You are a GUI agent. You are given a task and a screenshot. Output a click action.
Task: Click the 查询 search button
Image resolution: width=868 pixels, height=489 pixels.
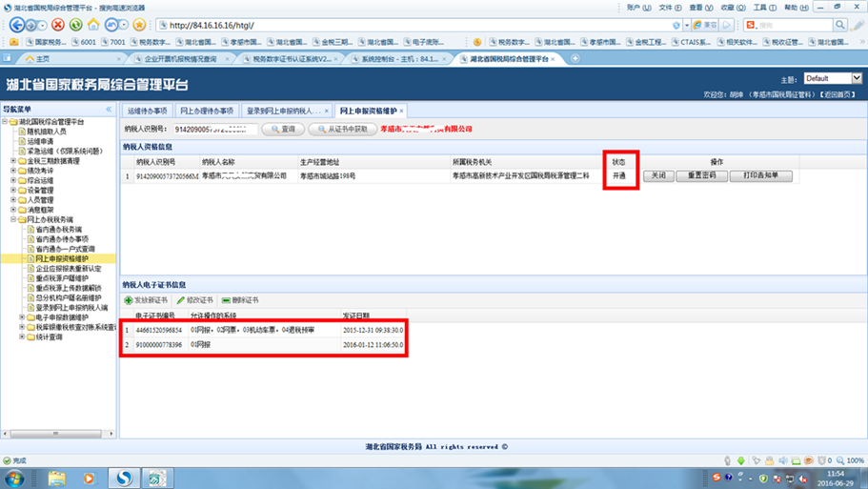pyautogui.click(x=283, y=129)
